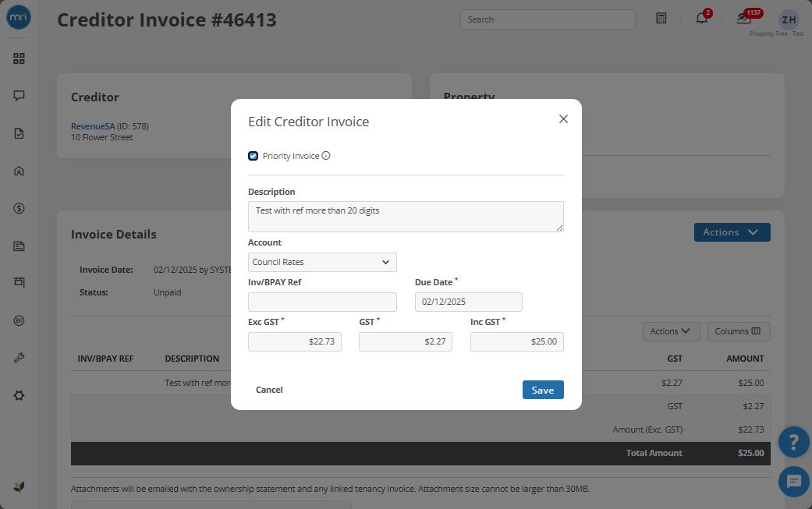812x509 pixels.
Task: Expand the table Actions dropdown
Action: click(671, 331)
